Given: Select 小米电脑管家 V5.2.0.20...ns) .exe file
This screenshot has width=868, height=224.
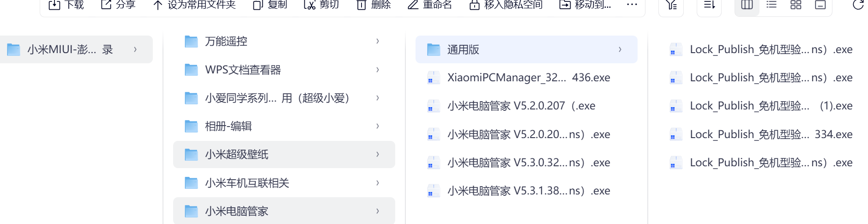Looking at the screenshot, I should 526,134.
